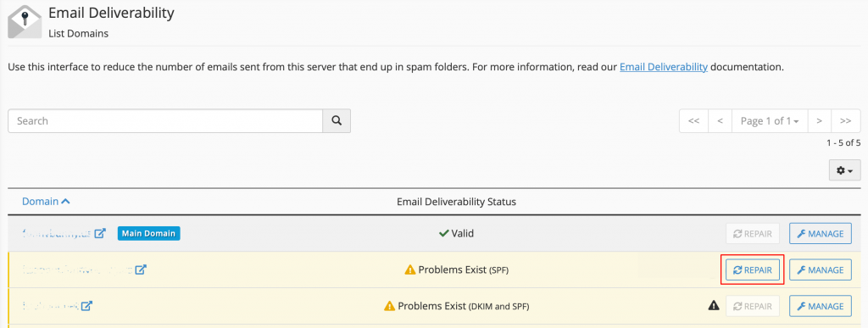Jump to last page with >> button
The height and width of the screenshot is (328, 868).
tap(845, 120)
